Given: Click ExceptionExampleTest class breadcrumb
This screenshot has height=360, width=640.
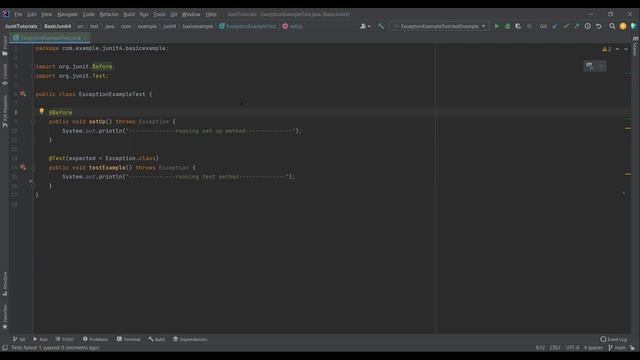Looking at the screenshot, I should coord(248,26).
